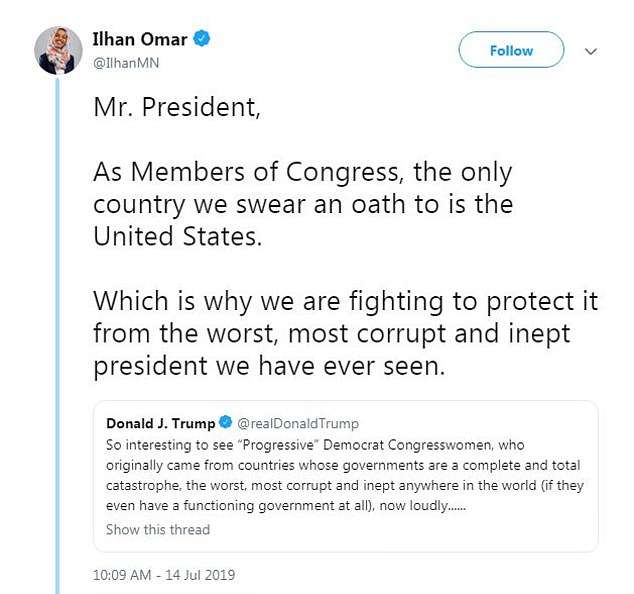Open Ilhan Omar's profile picture
Image resolution: width=634 pixels, height=594 pixels.
click(x=57, y=49)
